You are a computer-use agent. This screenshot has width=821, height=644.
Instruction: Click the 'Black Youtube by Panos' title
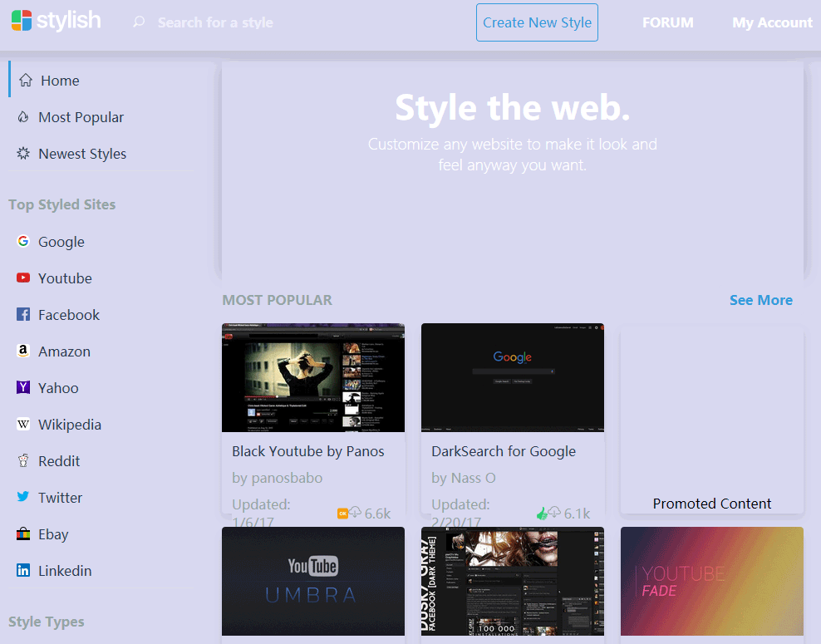pyautogui.click(x=307, y=451)
